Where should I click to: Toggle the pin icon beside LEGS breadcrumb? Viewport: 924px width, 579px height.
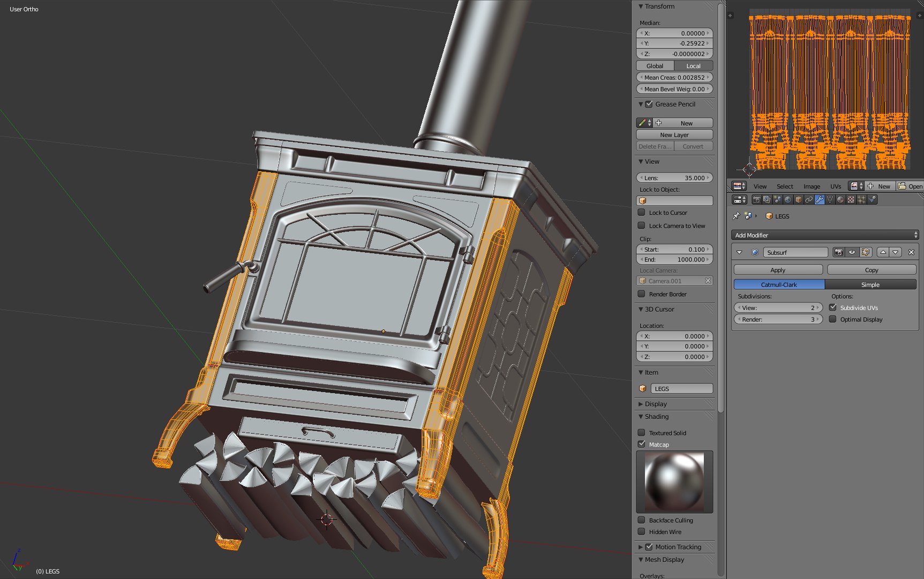pos(736,216)
